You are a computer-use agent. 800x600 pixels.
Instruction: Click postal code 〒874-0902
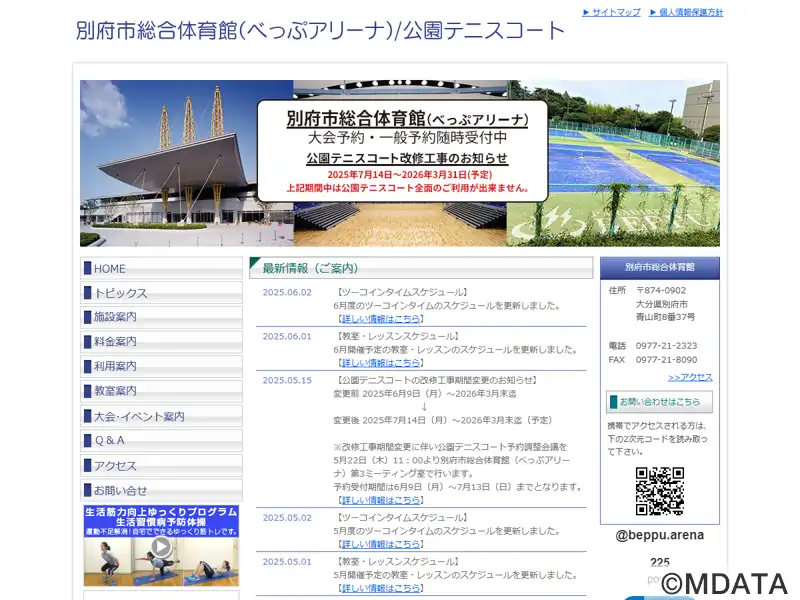(661, 290)
